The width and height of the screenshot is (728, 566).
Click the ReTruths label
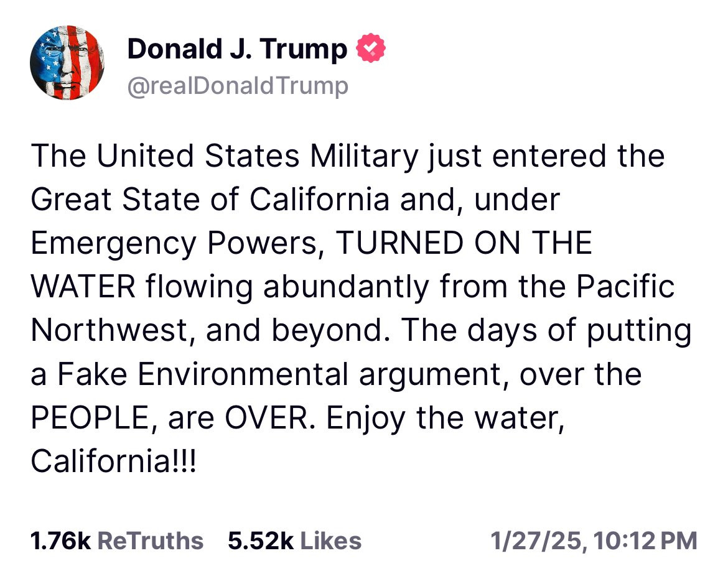click(151, 540)
